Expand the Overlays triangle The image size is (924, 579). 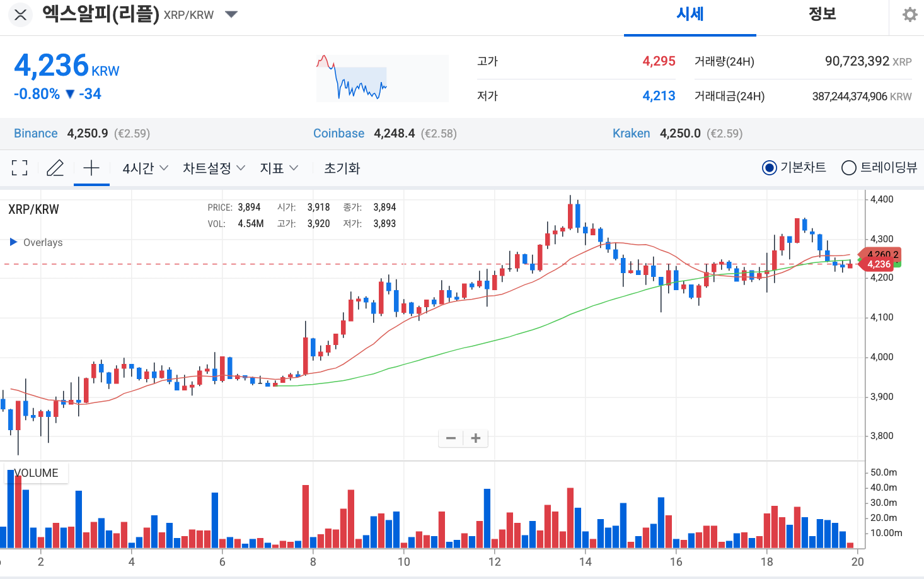[x=13, y=242]
